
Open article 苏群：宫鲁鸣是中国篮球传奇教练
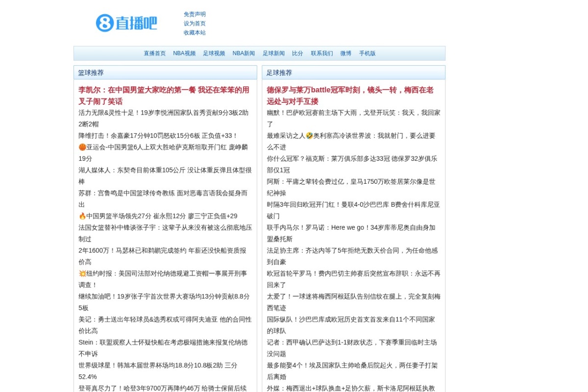[x=164, y=198]
